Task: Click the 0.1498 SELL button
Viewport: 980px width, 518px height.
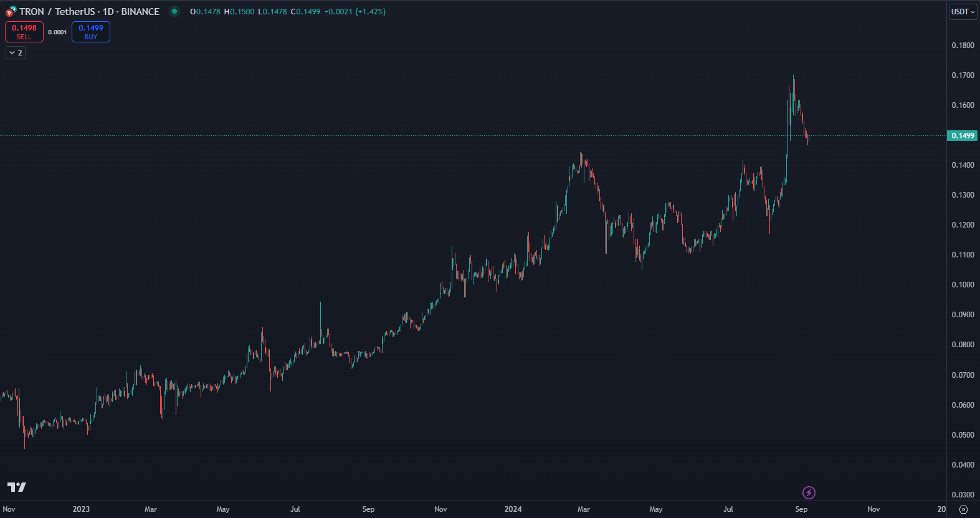Action: (24, 32)
